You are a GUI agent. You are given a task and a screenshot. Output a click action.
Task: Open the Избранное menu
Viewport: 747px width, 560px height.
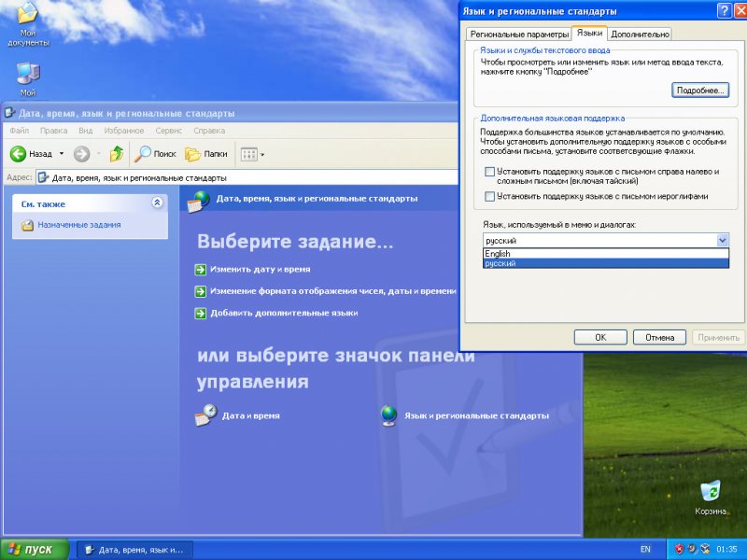[x=124, y=131]
